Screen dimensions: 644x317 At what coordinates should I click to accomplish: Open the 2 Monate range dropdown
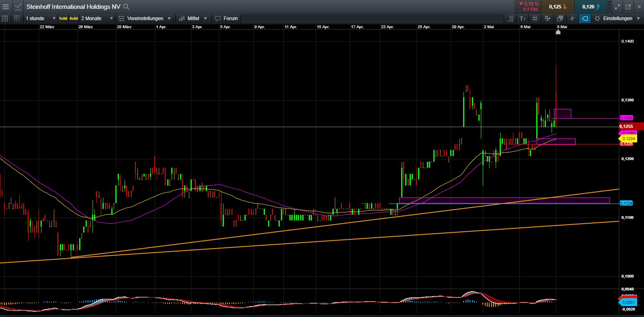coord(97,19)
